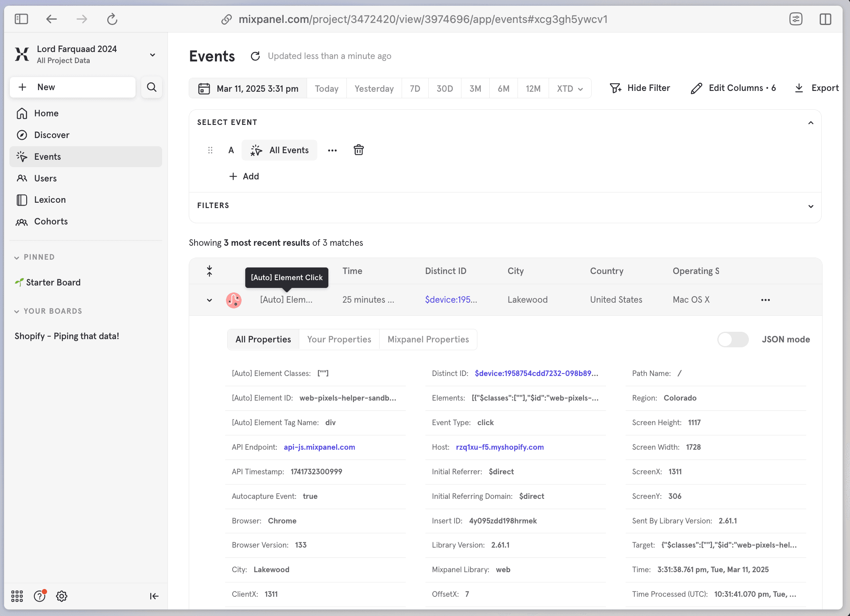
Task: Delete event A with trash icon
Action: [x=358, y=150]
